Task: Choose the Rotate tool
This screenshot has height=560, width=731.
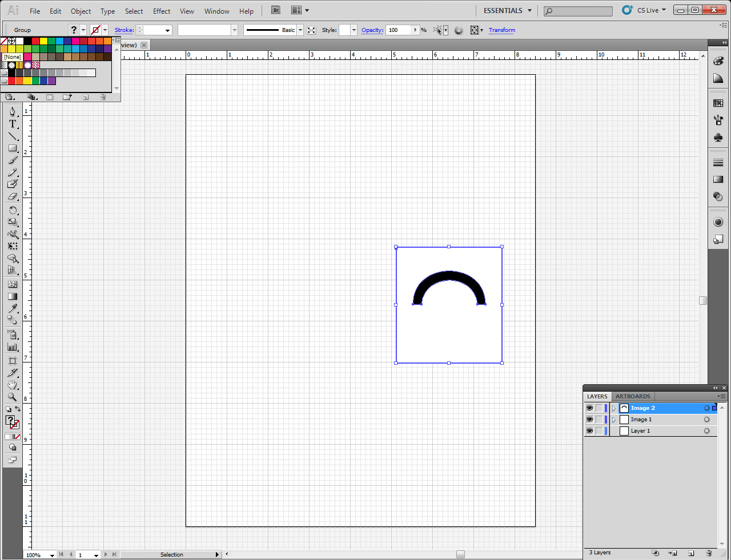Action: [x=13, y=210]
